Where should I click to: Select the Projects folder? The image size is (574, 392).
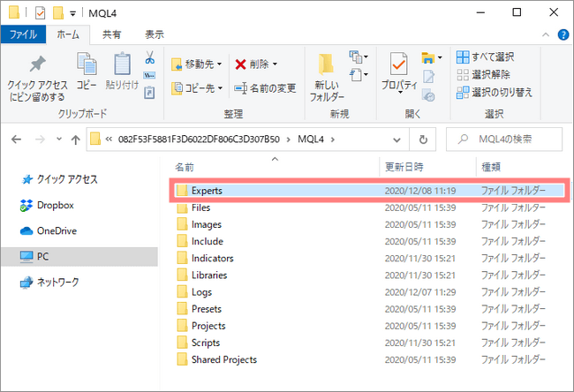pyautogui.click(x=369, y=326)
